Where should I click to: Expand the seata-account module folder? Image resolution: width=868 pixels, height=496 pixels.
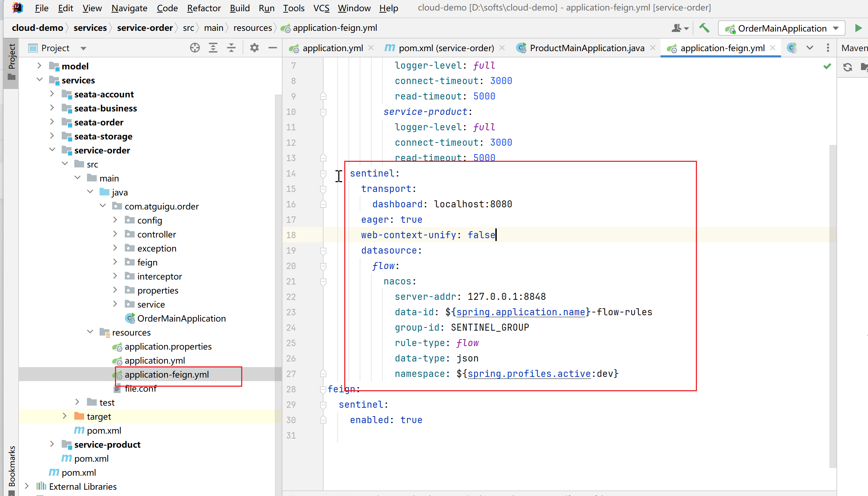(52, 94)
